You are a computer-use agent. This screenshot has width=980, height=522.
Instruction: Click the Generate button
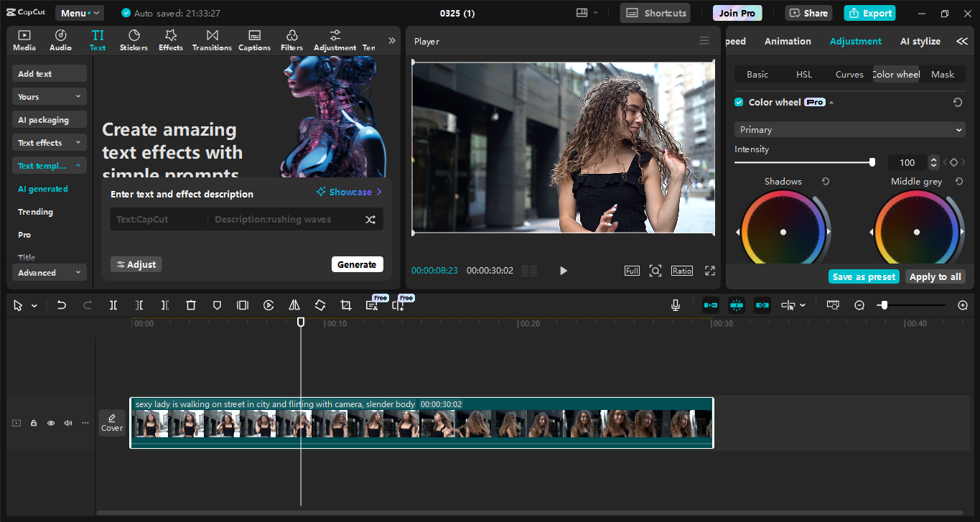point(357,264)
